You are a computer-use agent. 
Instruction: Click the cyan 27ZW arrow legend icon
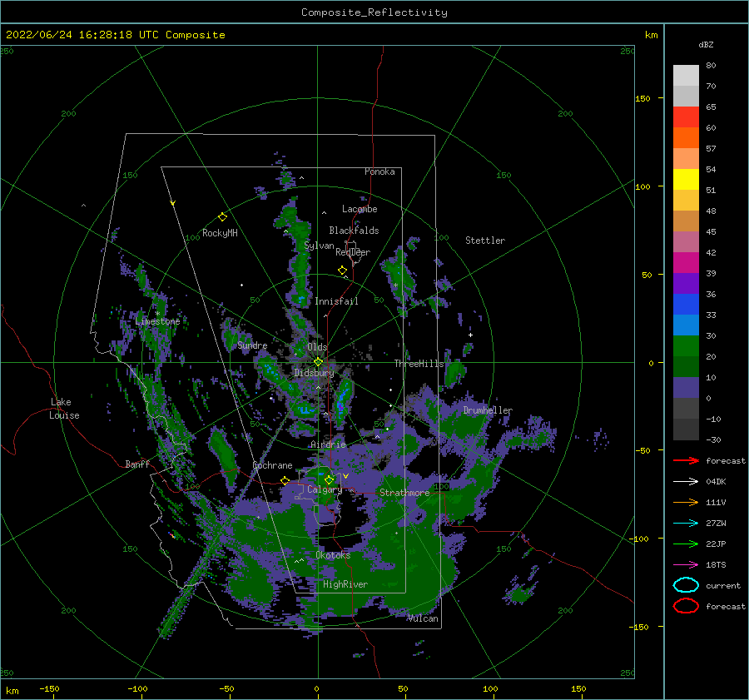coord(686,524)
